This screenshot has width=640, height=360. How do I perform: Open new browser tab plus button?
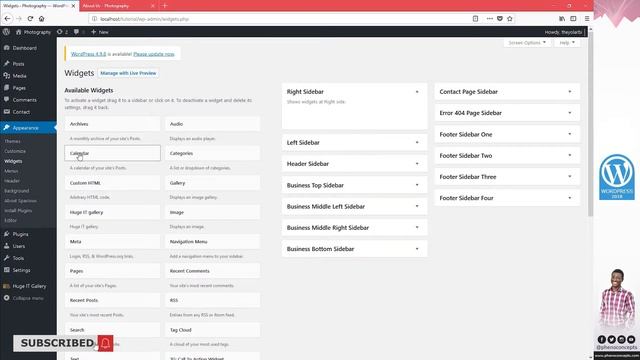(x=165, y=6)
